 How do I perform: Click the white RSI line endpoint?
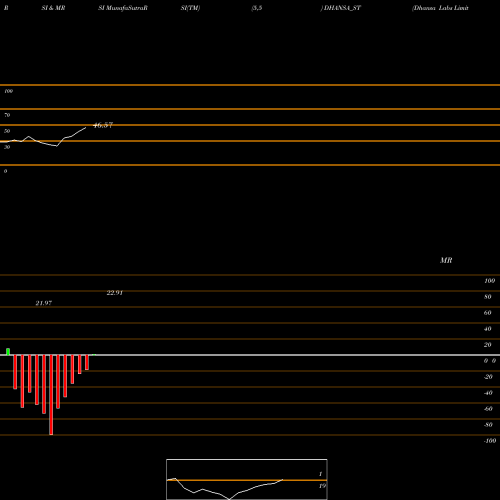[x=86, y=127]
